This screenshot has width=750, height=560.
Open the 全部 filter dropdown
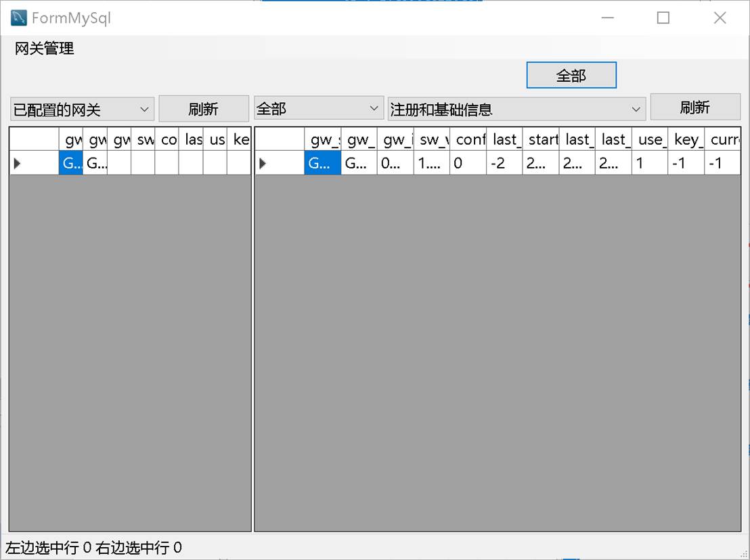click(x=319, y=108)
